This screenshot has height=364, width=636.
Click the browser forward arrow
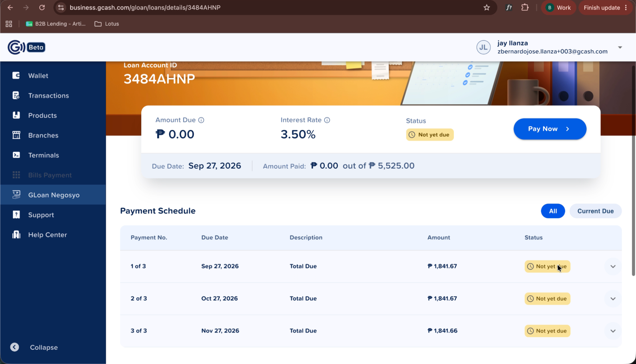click(26, 8)
